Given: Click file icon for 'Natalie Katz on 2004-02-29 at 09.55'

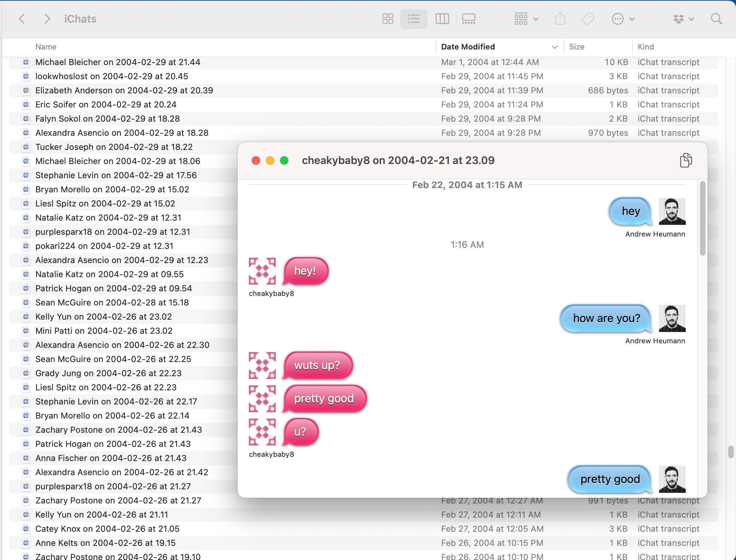Looking at the screenshot, I should [x=25, y=274].
